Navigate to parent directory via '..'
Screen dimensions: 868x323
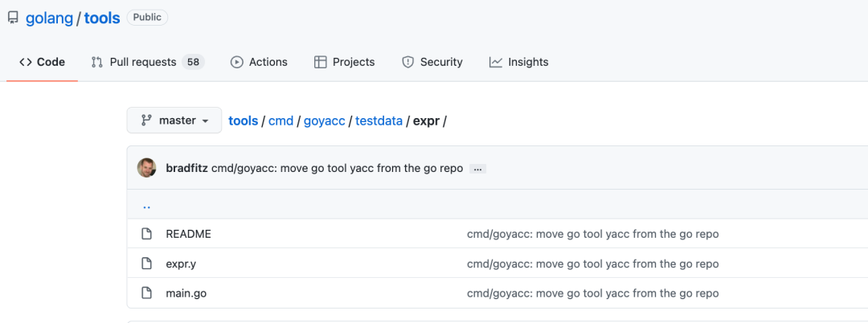(146, 205)
